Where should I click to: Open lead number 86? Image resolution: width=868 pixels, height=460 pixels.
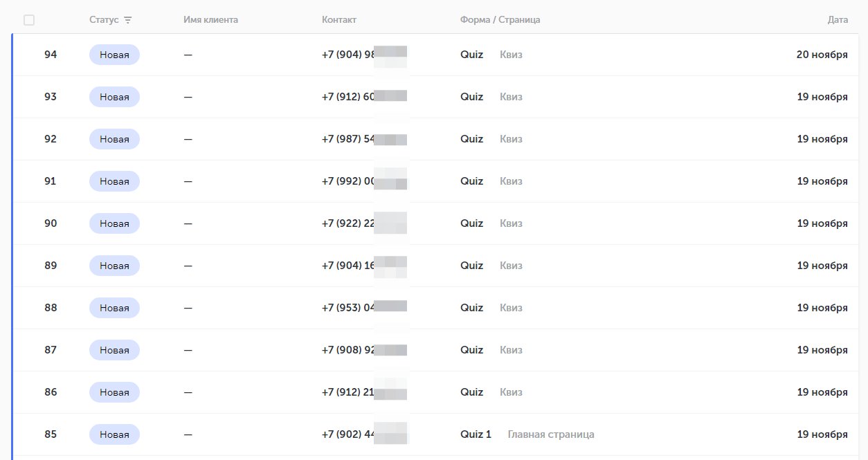click(x=51, y=392)
